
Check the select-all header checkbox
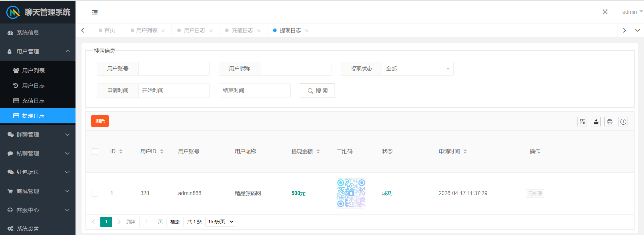tap(95, 152)
